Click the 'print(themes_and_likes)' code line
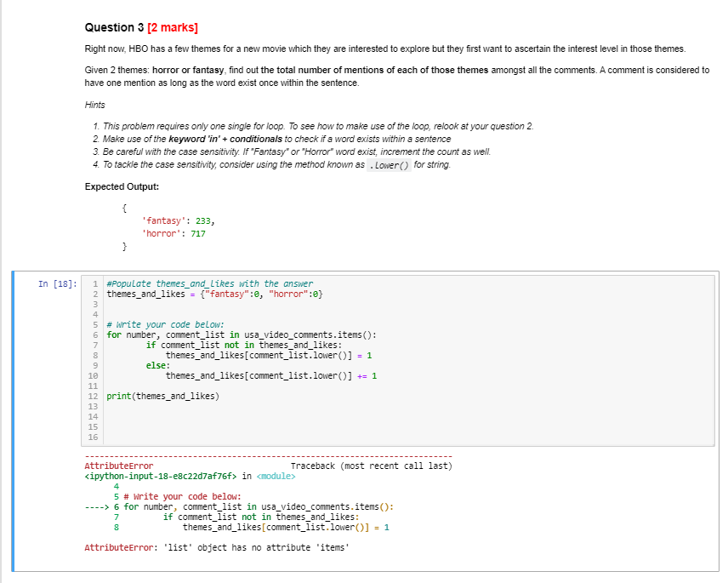The image size is (728, 583). (x=162, y=397)
